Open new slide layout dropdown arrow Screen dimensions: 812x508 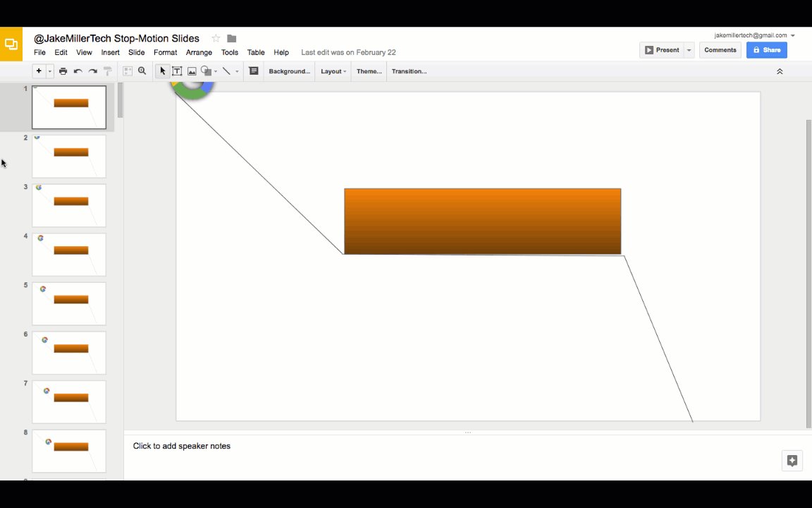pyautogui.click(x=50, y=71)
